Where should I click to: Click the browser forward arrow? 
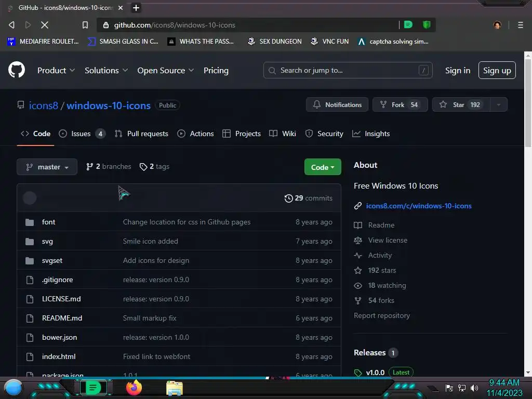28,25
